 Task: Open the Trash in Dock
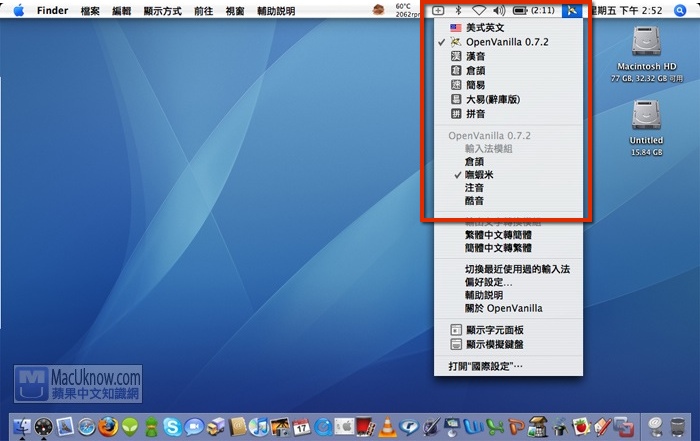tap(678, 427)
